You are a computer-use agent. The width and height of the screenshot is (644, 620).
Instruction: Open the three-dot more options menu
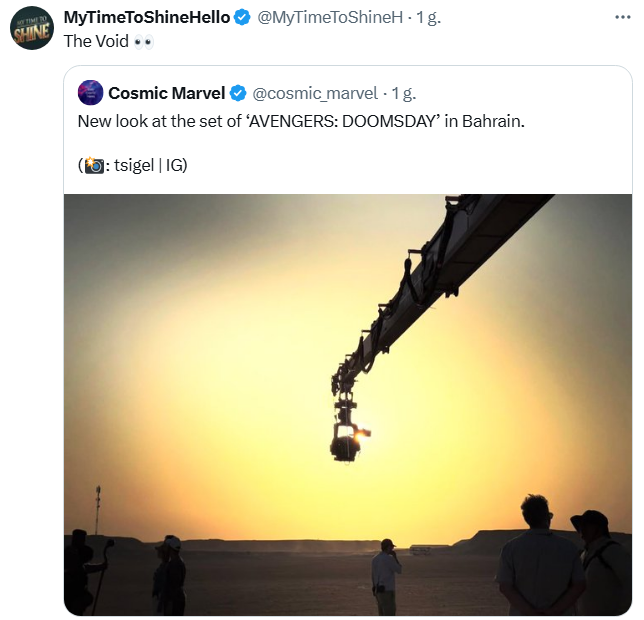(623, 17)
